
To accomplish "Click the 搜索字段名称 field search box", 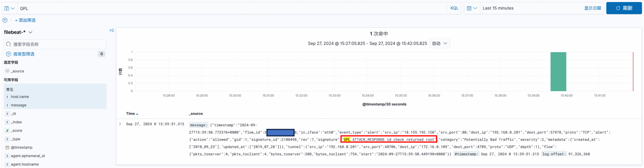I will tap(55, 44).
